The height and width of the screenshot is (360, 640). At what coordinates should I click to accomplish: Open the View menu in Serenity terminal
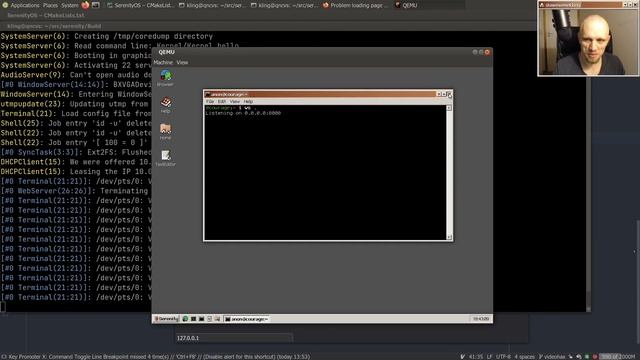point(235,101)
